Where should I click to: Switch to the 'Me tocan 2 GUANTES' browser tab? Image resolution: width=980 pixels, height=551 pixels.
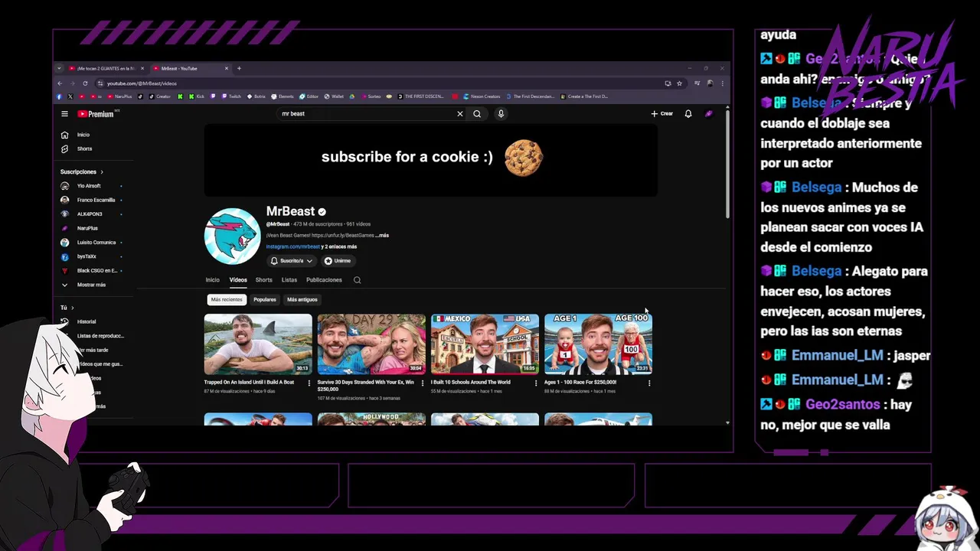[x=106, y=68]
